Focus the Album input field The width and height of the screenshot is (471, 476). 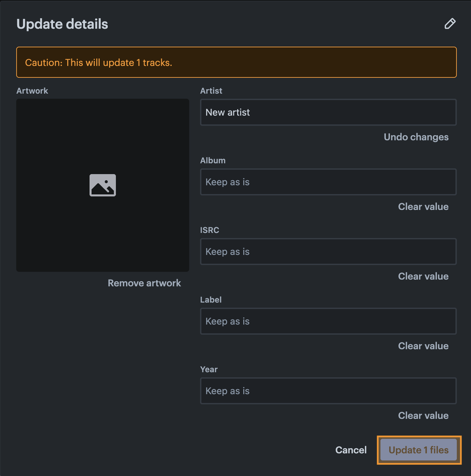(328, 182)
